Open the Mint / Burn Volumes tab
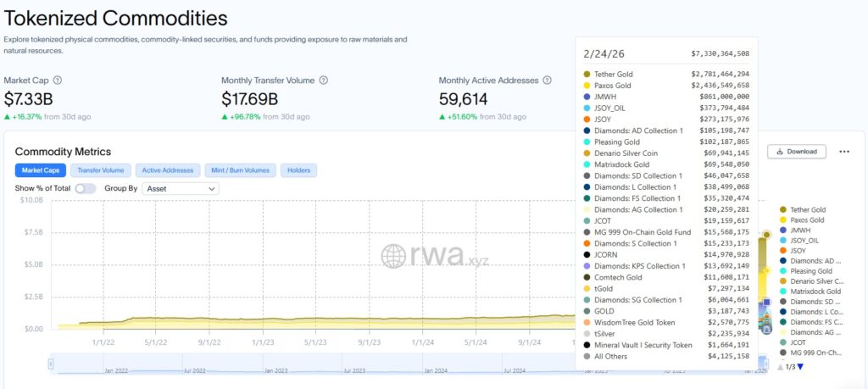 (x=240, y=170)
